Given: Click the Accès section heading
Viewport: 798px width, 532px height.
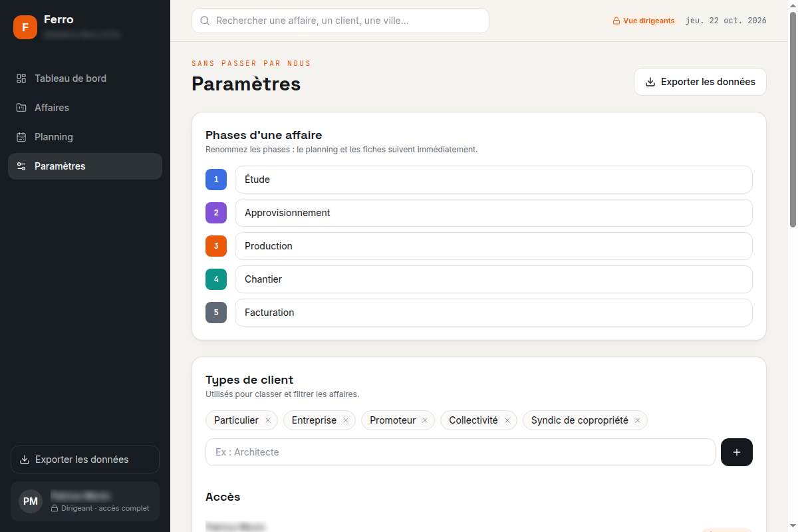Looking at the screenshot, I should point(223,497).
